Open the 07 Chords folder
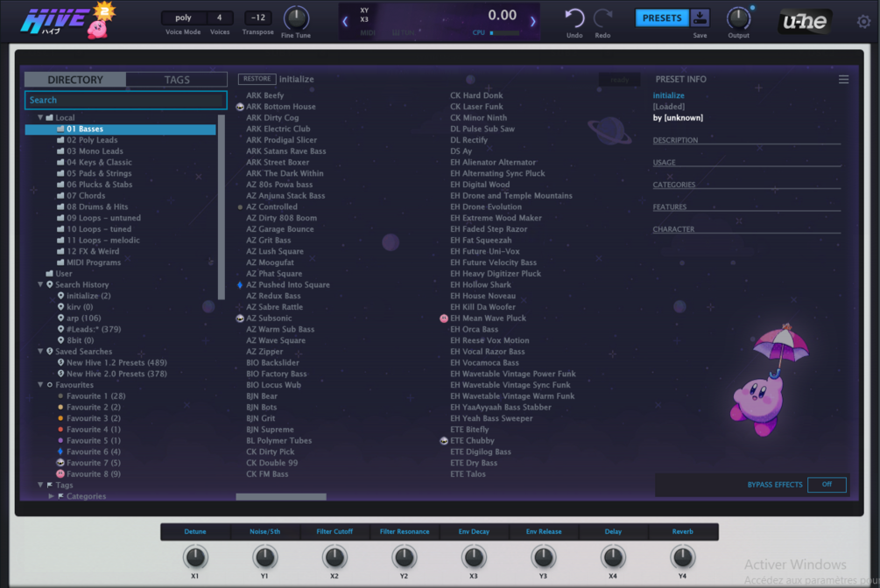Viewport: 880px width, 588px height. point(86,196)
